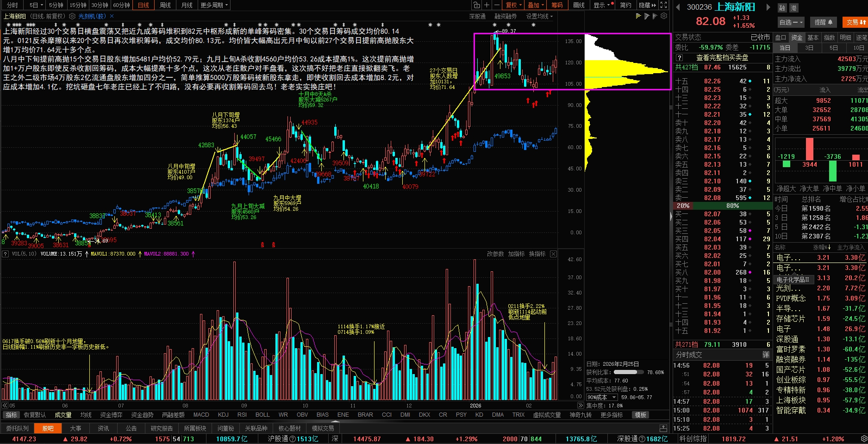The width and height of the screenshot is (868, 444).
Task: Toggle 成交量 indicator in bottom bar
Action: (x=63, y=415)
